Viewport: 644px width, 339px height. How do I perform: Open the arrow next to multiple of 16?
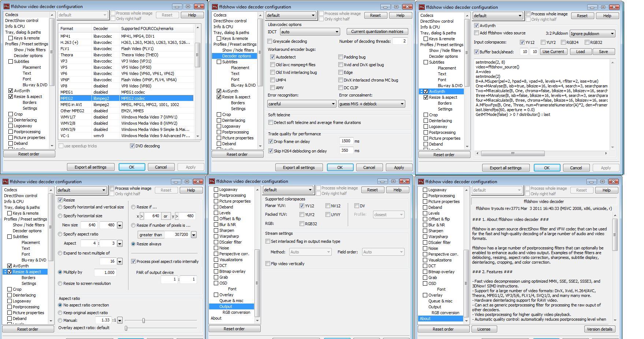point(120,261)
